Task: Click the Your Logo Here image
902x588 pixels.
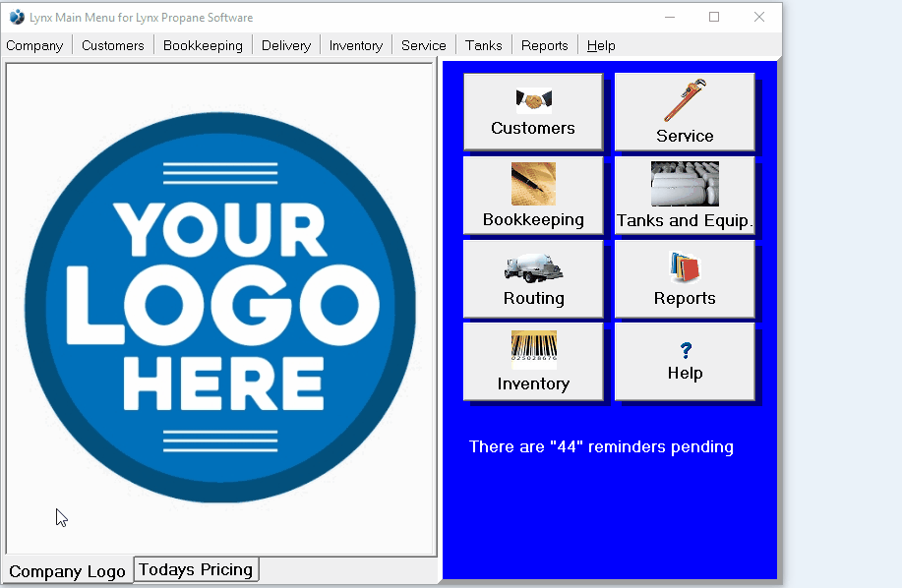Action: point(220,307)
